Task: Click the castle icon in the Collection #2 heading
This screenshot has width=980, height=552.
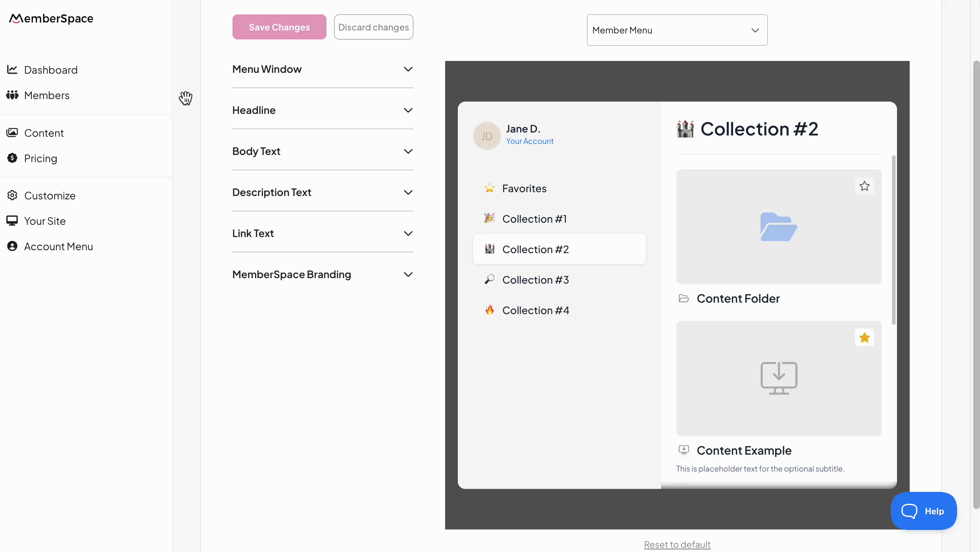Action: click(x=685, y=129)
